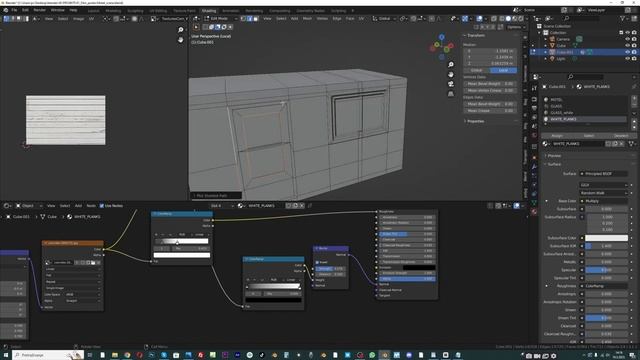640x360 pixels.
Task: Open the Render menu
Action: point(40,10)
